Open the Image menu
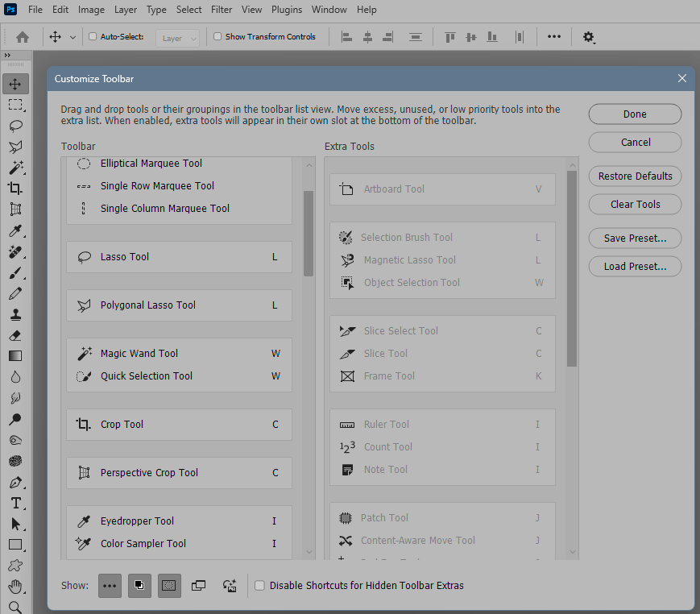The width and height of the screenshot is (700, 614). 91,10
